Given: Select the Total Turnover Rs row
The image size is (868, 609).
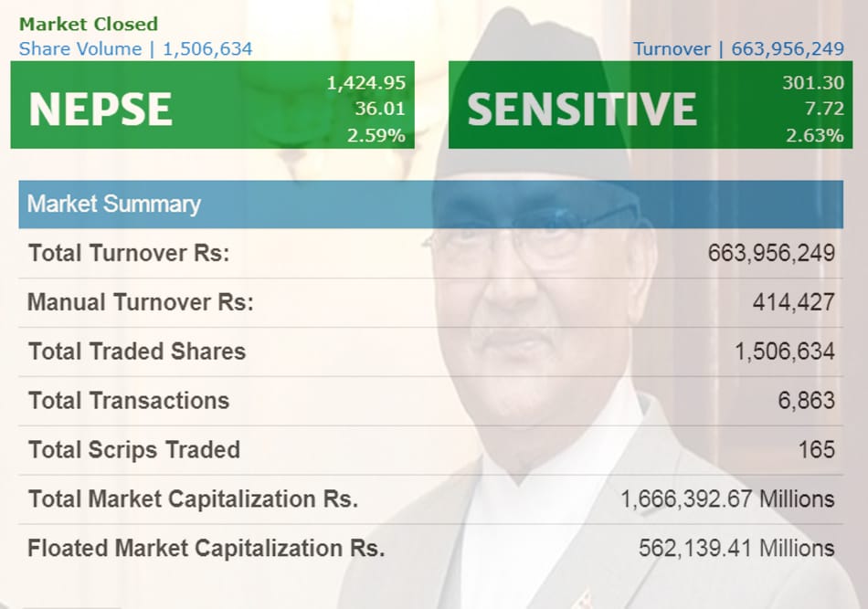Looking at the screenshot, I should [x=430, y=253].
